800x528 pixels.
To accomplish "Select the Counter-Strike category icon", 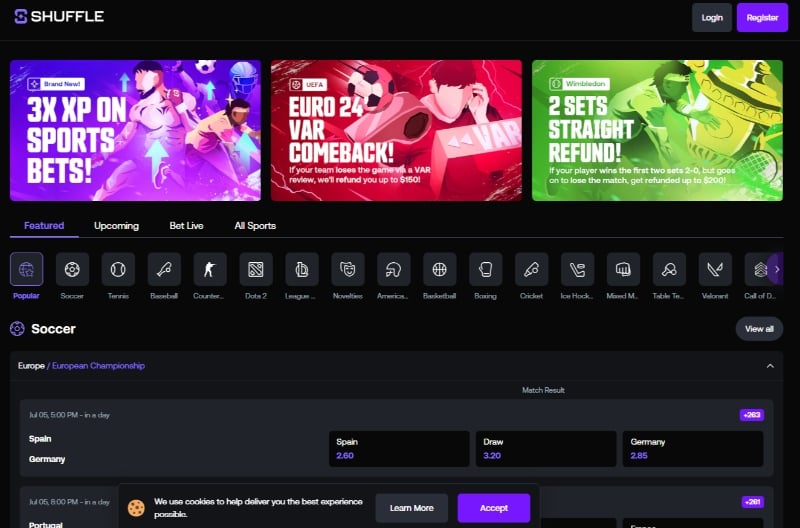I will click(x=210, y=269).
